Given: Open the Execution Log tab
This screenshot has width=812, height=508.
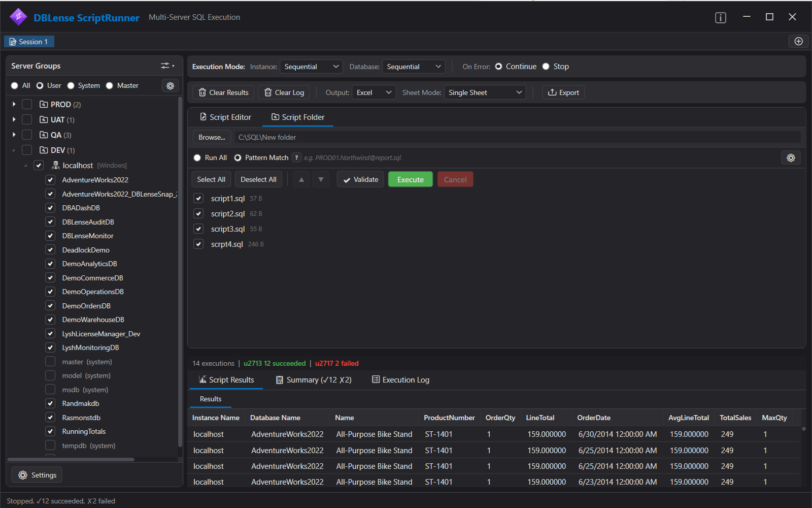Looking at the screenshot, I should click(x=400, y=380).
